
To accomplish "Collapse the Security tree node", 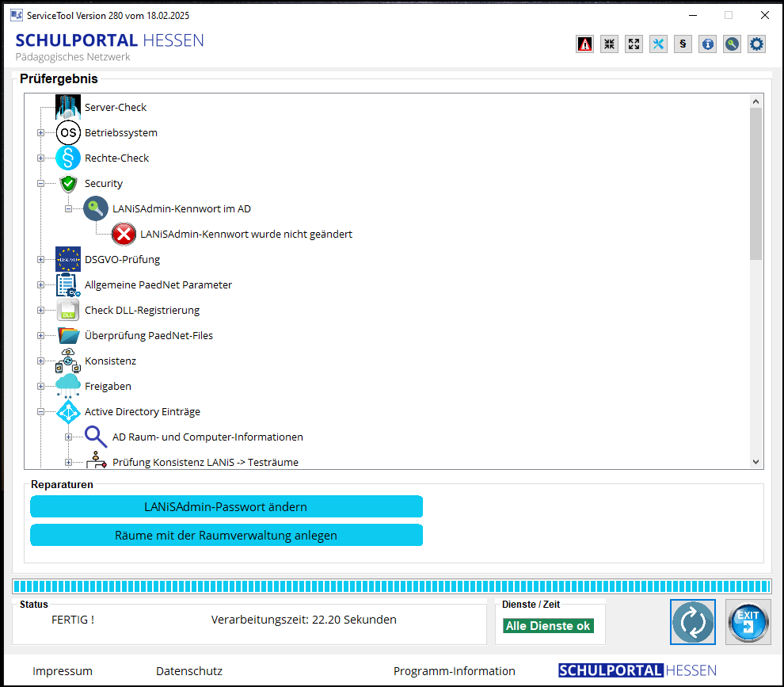I will tap(41, 184).
